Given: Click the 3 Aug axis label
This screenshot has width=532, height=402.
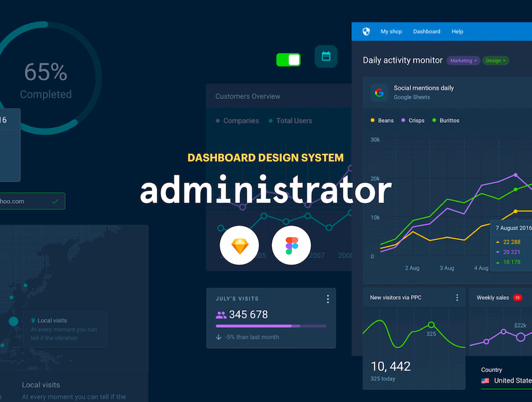Looking at the screenshot, I should (447, 268).
